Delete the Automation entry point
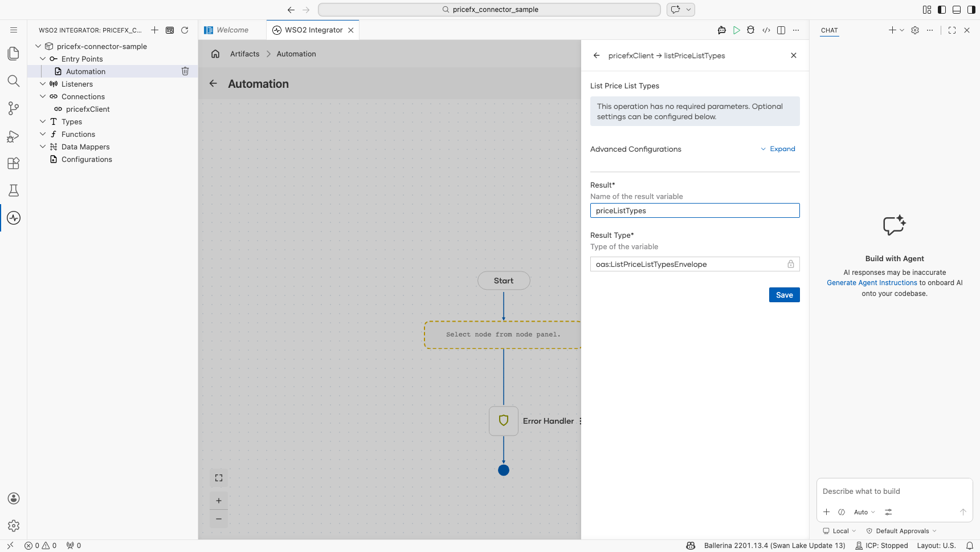980x552 pixels. [x=185, y=71]
